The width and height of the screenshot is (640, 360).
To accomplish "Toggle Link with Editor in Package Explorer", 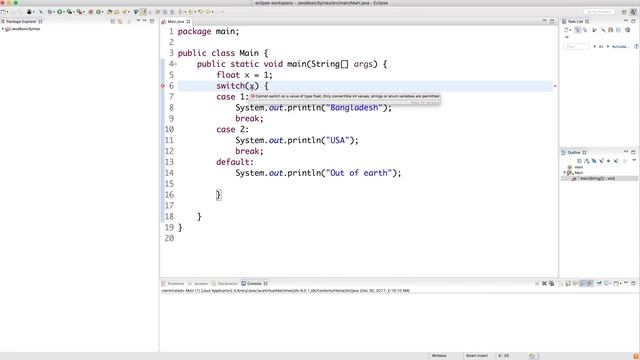I will click(x=120, y=21).
